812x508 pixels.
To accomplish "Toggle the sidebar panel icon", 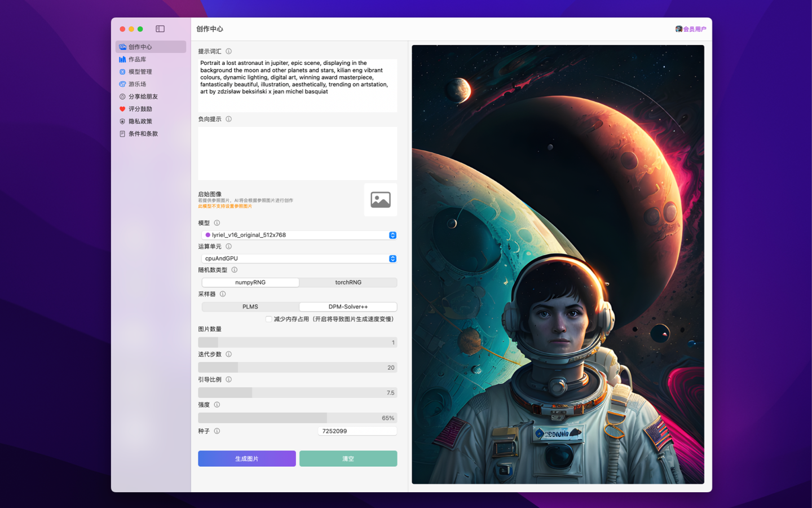I will coord(160,29).
